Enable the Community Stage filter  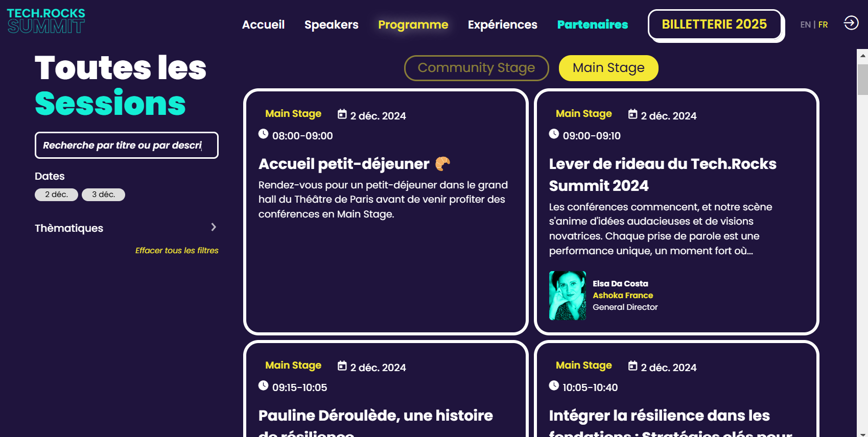476,68
